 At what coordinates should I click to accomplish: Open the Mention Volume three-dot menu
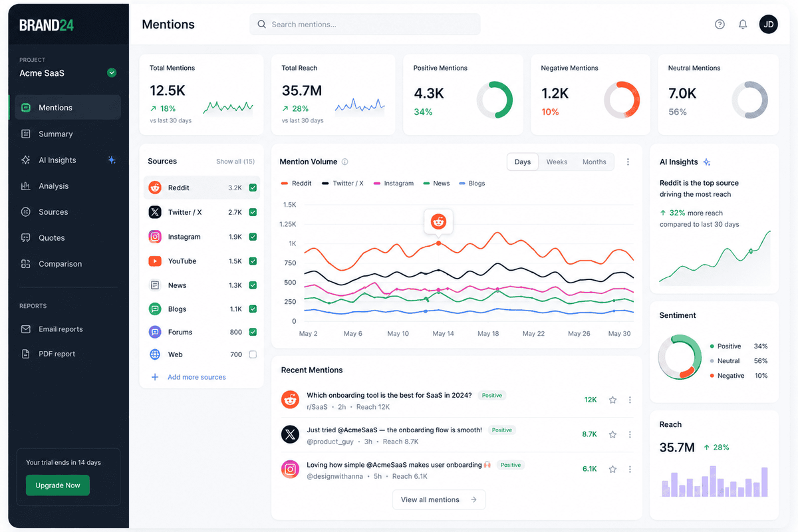628,162
